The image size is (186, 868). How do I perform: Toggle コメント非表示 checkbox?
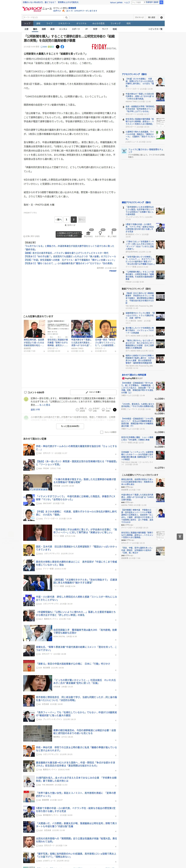[x=102, y=432]
